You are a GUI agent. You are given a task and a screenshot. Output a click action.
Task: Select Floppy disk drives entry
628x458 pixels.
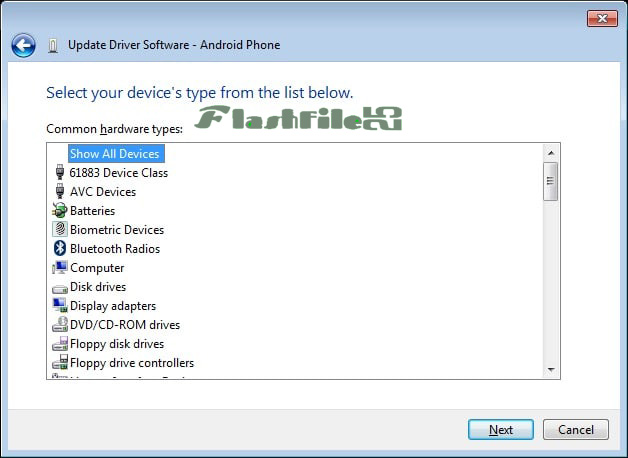(x=117, y=344)
